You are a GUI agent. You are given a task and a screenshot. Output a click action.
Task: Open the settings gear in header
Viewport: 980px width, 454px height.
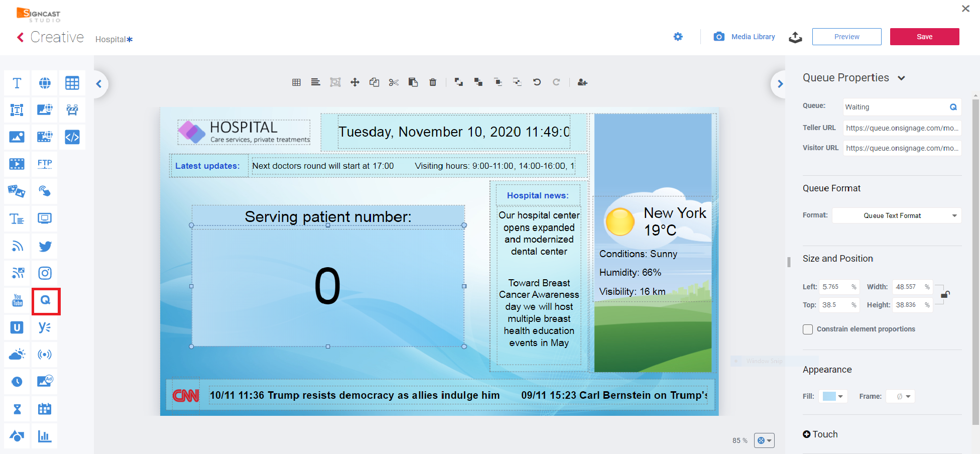(678, 37)
